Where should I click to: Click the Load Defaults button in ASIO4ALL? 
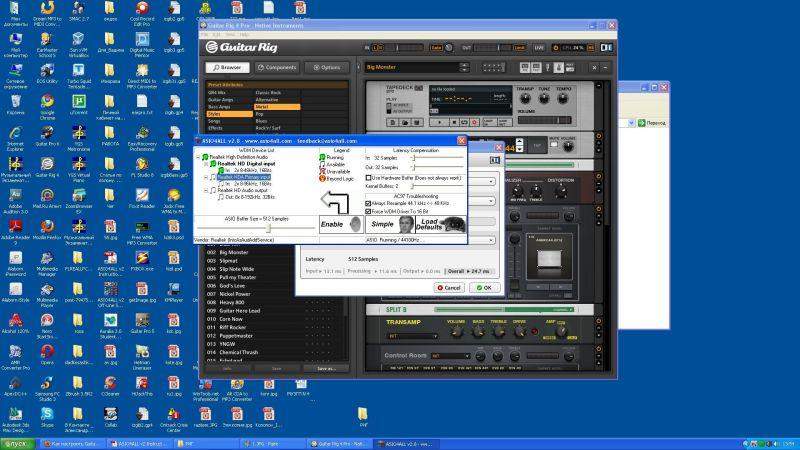441,224
